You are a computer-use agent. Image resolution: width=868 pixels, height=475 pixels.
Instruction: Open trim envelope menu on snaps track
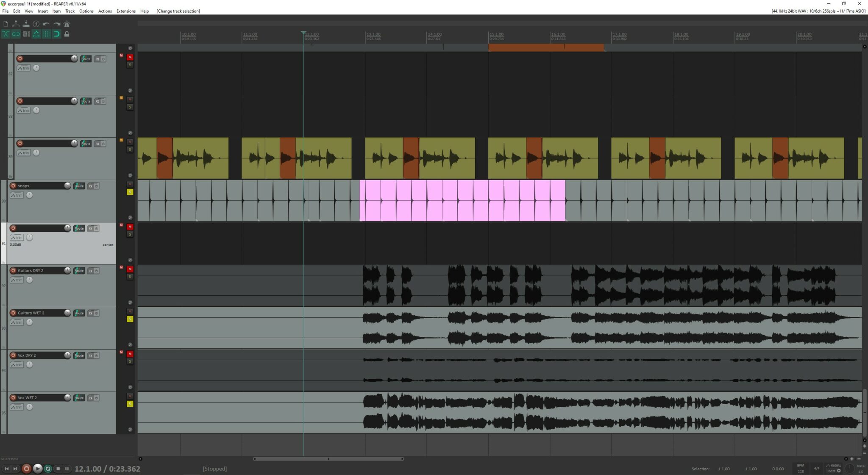pyautogui.click(x=17, y=195)
